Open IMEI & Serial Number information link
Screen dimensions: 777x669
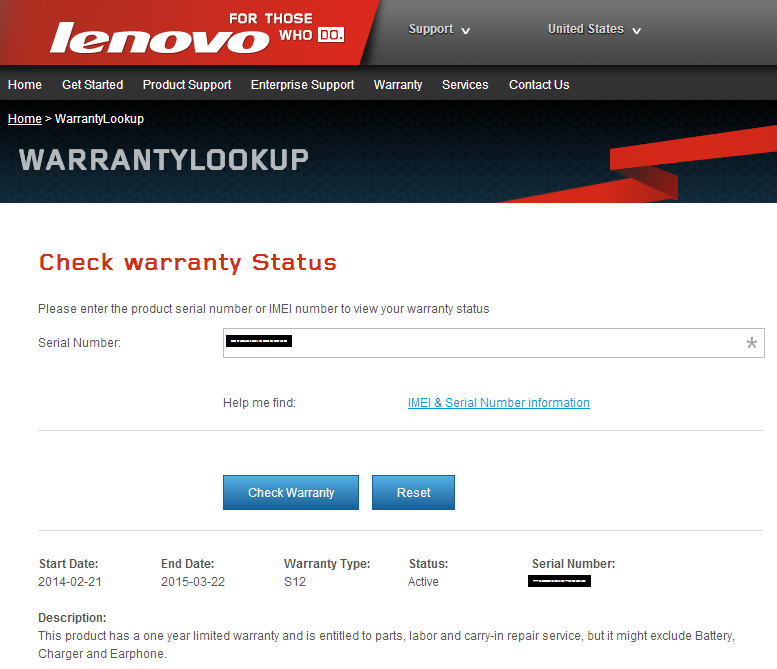point(499,403)
